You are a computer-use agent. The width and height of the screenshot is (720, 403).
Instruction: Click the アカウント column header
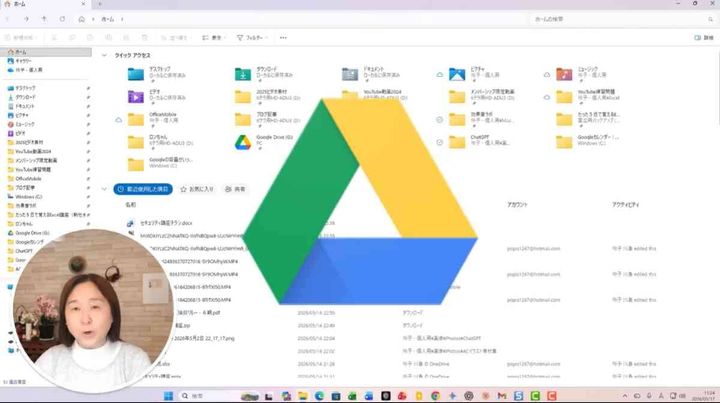[517, 205]
